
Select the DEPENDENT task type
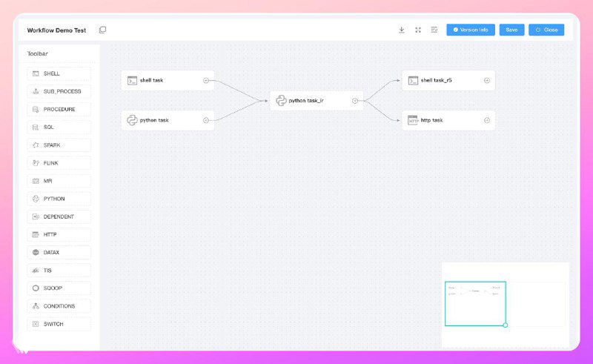click(59, 216)
